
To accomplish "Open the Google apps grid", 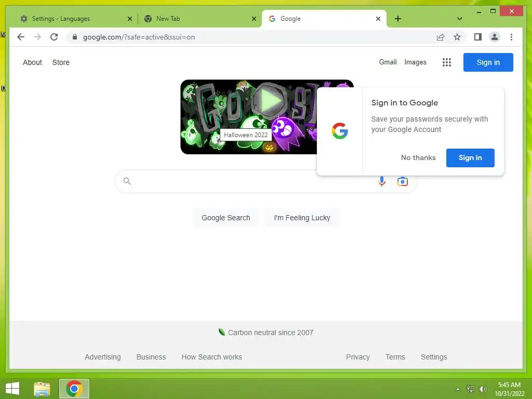I will tap(446, 62).
